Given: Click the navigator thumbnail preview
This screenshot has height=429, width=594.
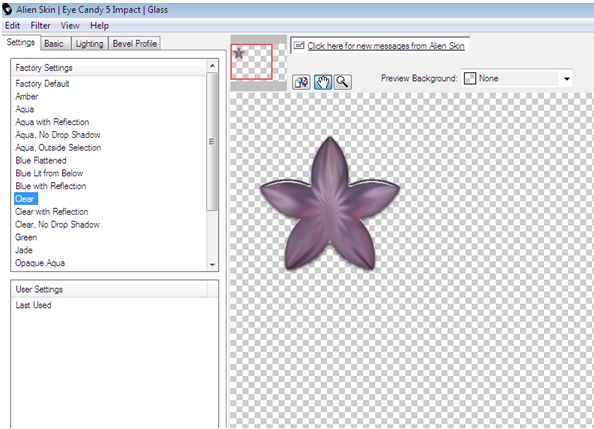Looking at the screenshot, I should [252, 62].
